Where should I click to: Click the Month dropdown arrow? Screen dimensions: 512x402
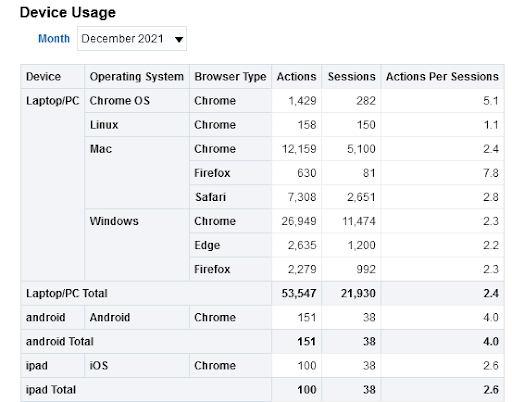tap(179, 39)
